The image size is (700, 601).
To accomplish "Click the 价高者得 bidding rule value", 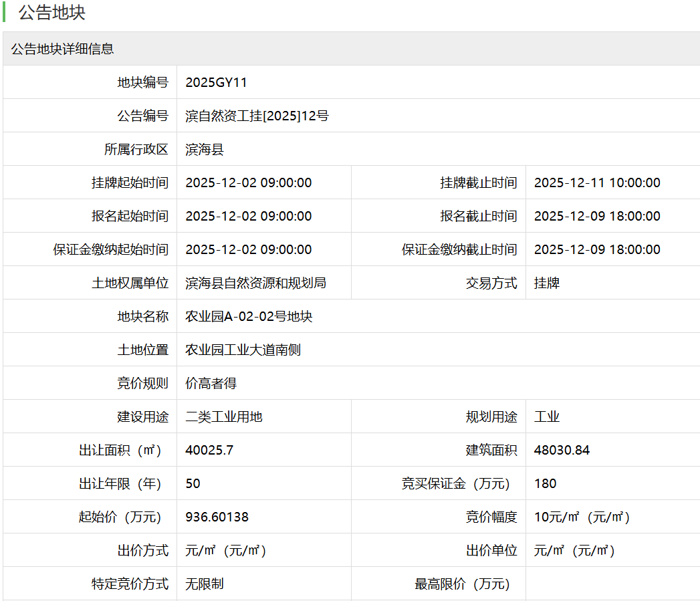I will (x=211, y=383).
